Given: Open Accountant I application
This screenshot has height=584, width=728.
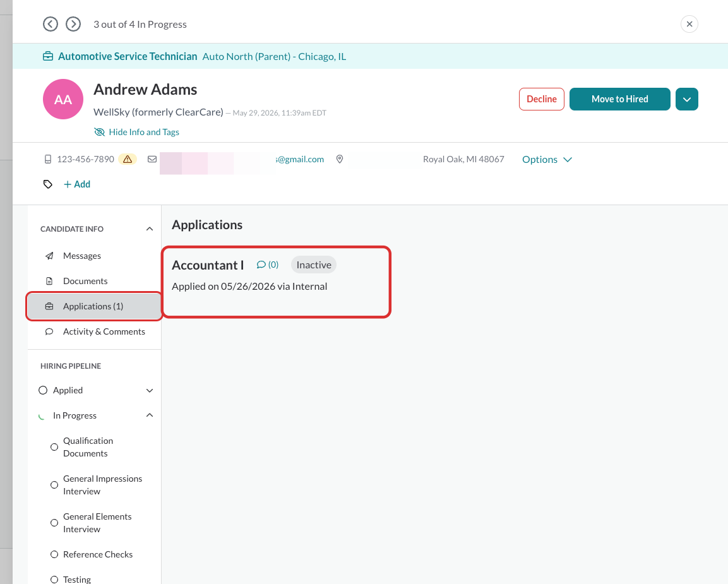Looking at the screenshot, I should pyautogui.click(x=208, y=265).
